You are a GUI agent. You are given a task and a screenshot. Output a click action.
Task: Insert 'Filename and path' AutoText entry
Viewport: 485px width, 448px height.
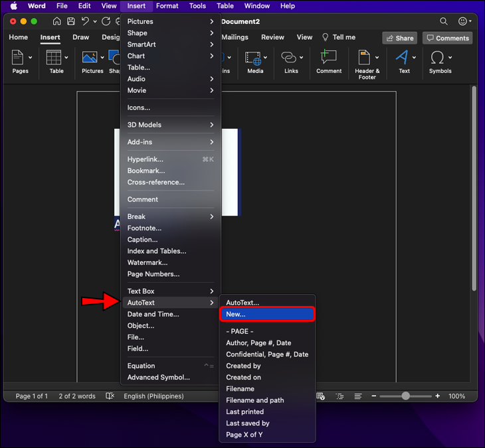click(267, 400)
